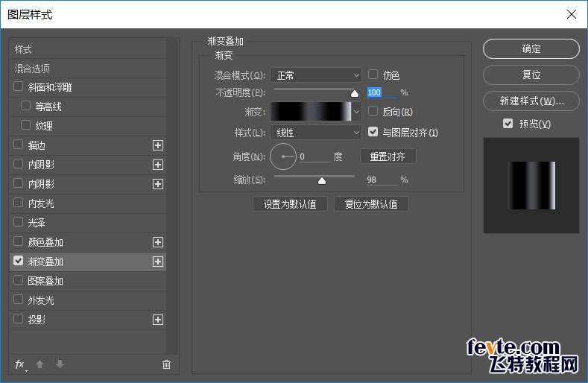
Task: Click the move effect up arrow
Action: (39, 364)
